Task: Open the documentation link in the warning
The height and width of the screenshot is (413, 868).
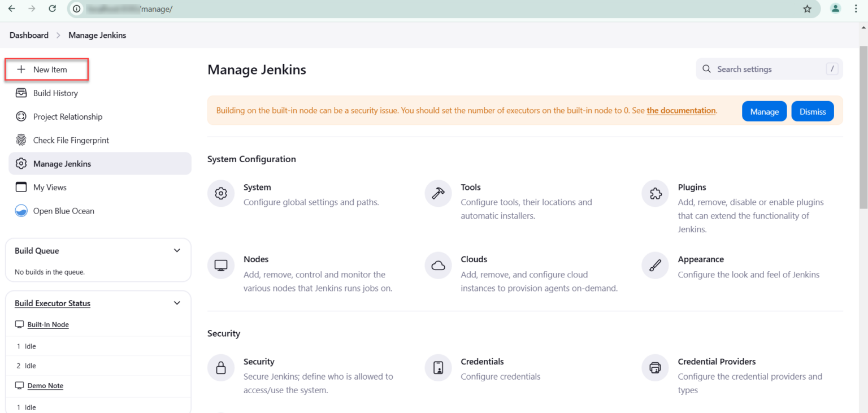Action: coord(680,110)
